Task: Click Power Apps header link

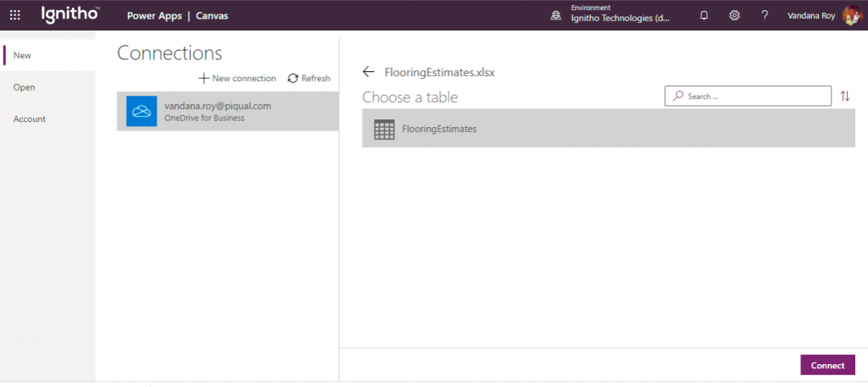Action: click(154, 16)
